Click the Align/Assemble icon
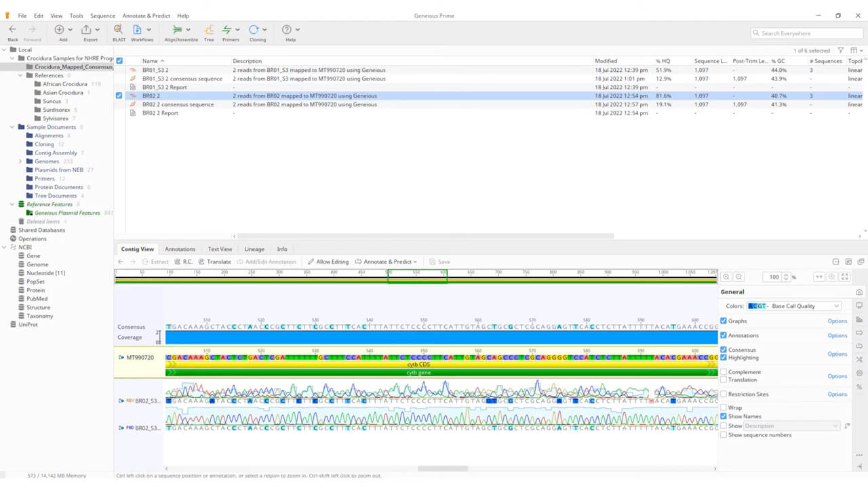 click(x=177, y=30)
